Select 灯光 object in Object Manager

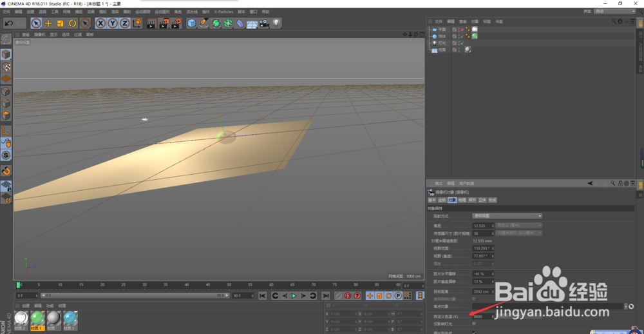442,43
